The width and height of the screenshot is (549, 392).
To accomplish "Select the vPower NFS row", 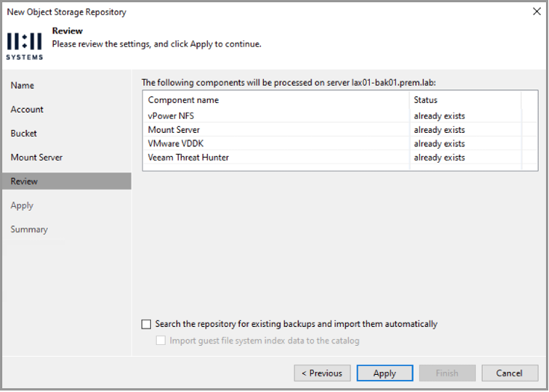I will [x=340, y=116].
